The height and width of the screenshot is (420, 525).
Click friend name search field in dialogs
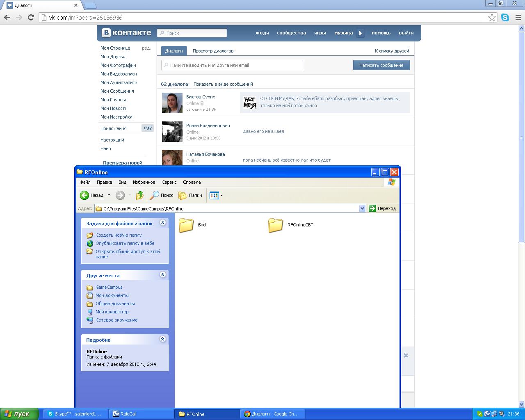pos(232,65)
